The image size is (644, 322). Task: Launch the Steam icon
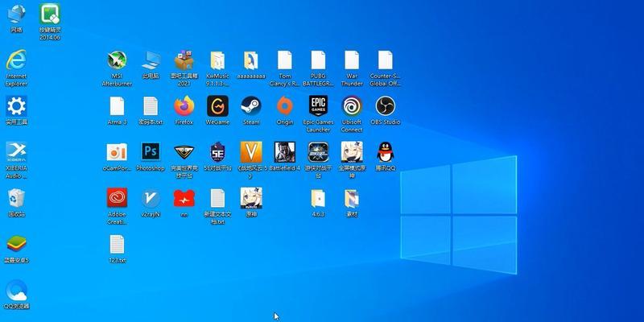251,106
